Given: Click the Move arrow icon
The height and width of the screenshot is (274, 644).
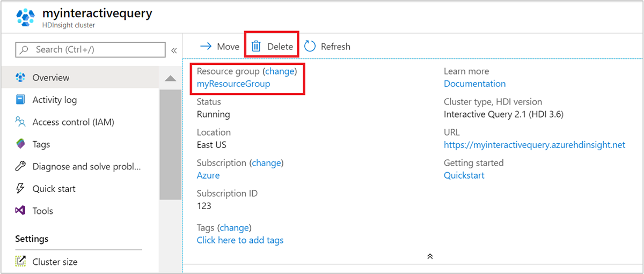Looking at the screenshot, I should click(206, 47).
